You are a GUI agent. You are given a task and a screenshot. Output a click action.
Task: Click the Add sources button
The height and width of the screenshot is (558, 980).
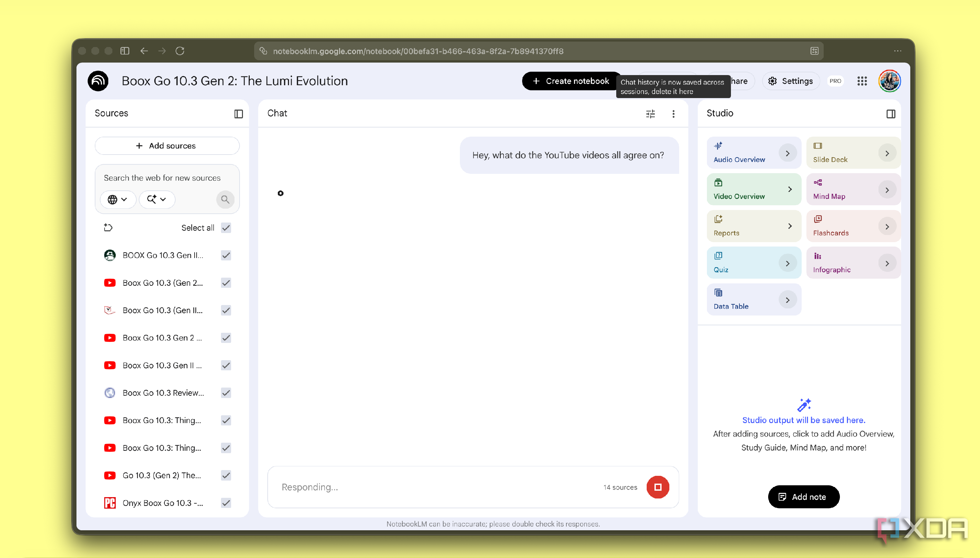167,146
